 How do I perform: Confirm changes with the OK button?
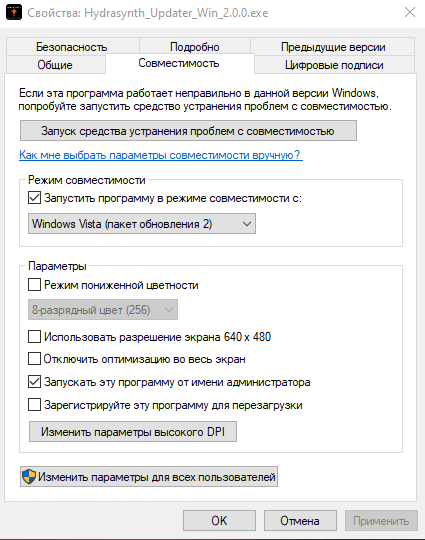tap(219, 520)
